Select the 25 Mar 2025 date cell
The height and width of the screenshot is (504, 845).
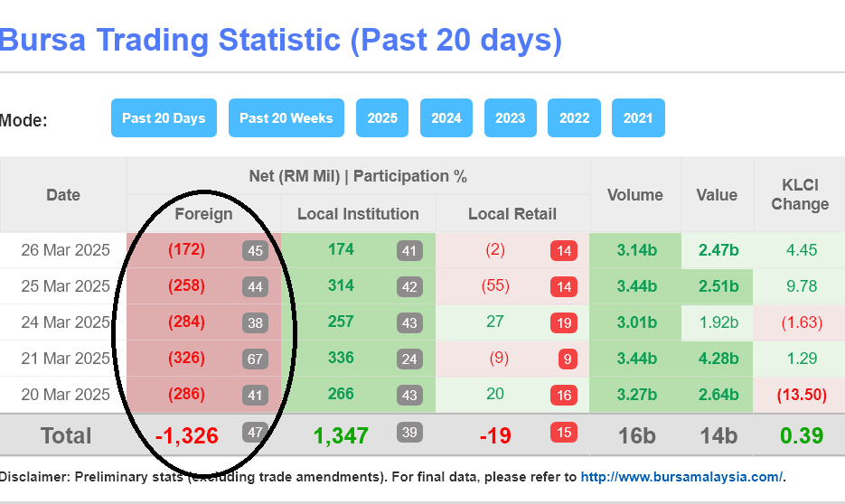65,286
